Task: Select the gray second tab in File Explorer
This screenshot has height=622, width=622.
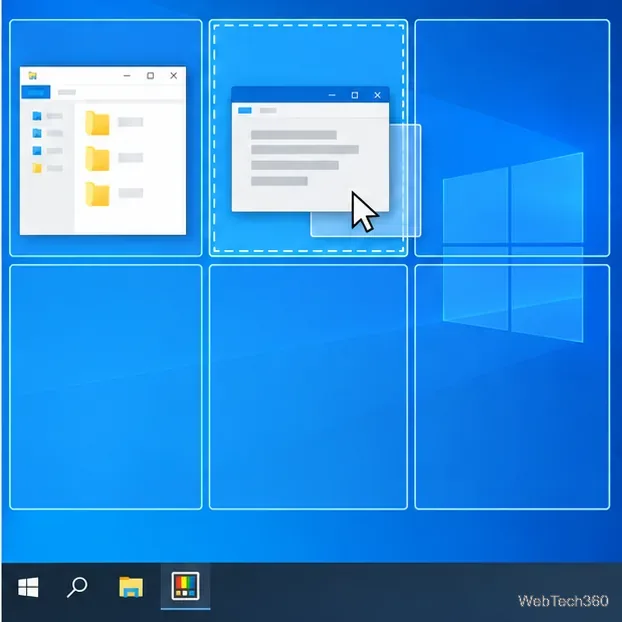Action: tap(67, 92)
